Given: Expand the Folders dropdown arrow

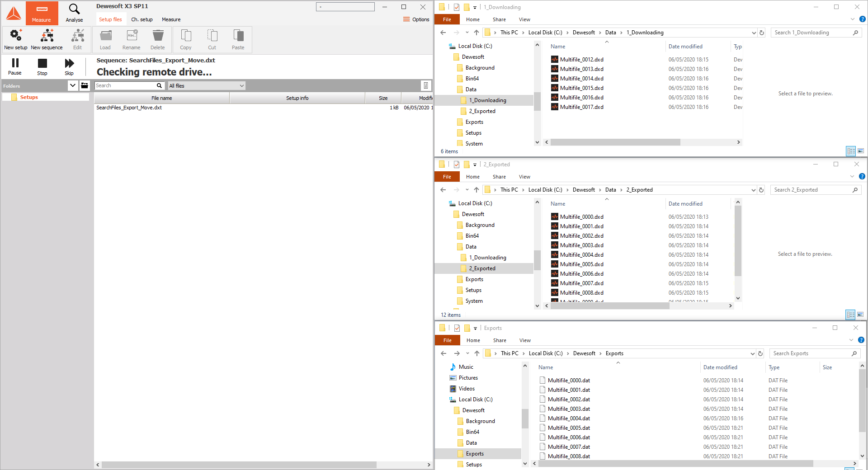Looking at the screenshot, I should pyautogui.click(x=72, y=85).
